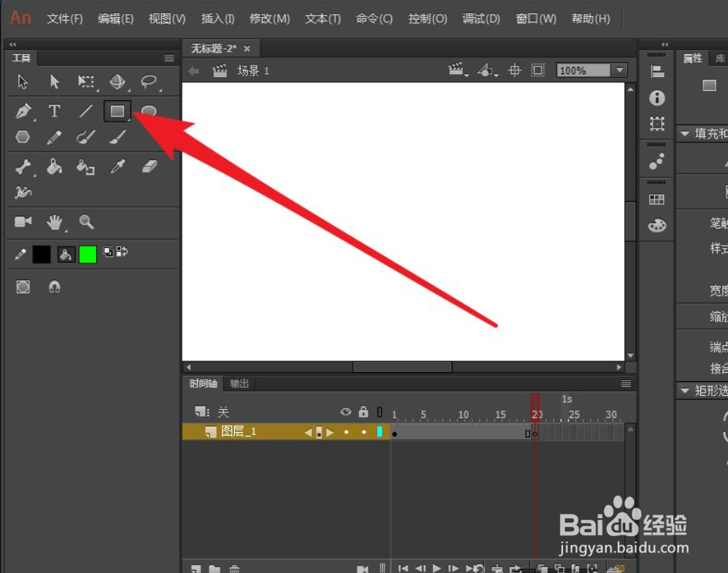Select the Paint Bucket tool
This screenshot has width=728, height=573.
tap(55, 166)
